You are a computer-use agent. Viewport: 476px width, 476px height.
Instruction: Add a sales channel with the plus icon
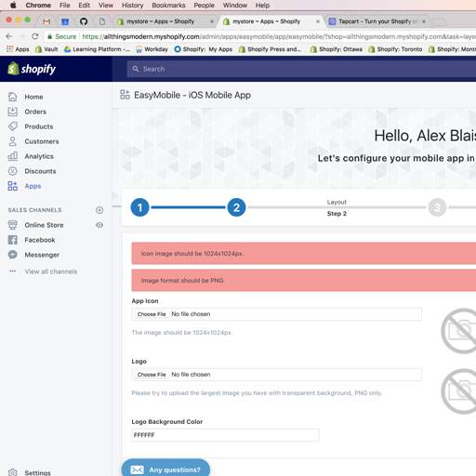pyautogui.click(x=99, y=210)
